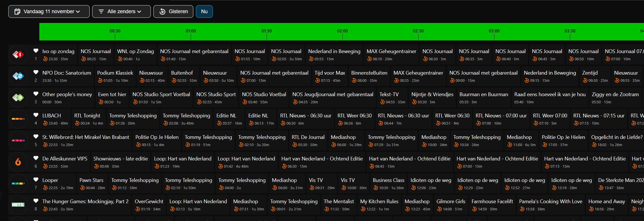The image size is (644, 221).
Task: Click the Nu button
Action: click(204, 11)
